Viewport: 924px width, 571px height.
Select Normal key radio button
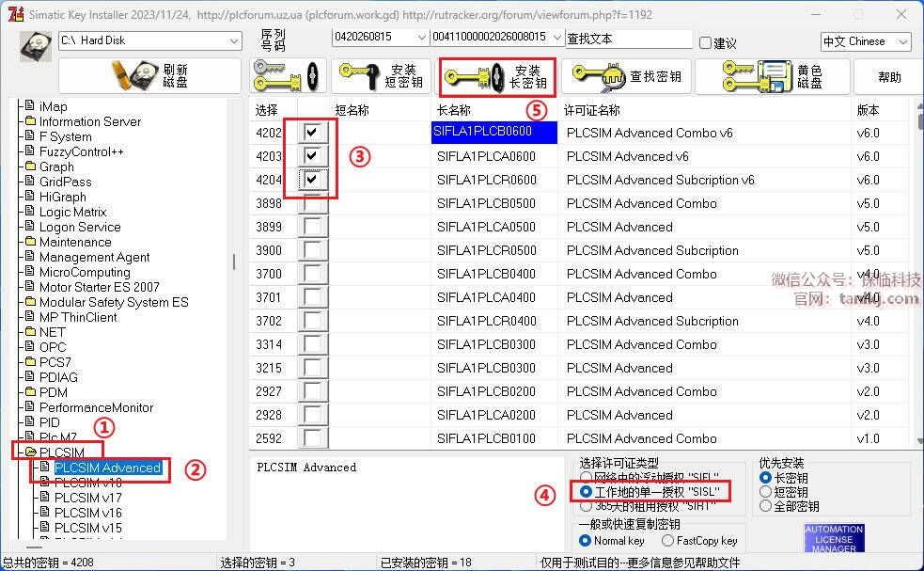click(586, 540)
